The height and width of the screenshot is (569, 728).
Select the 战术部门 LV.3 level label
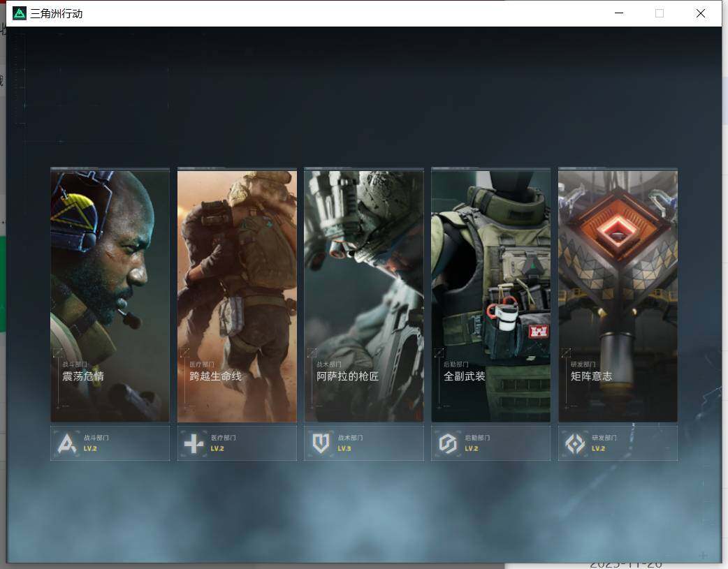point(344,448)
